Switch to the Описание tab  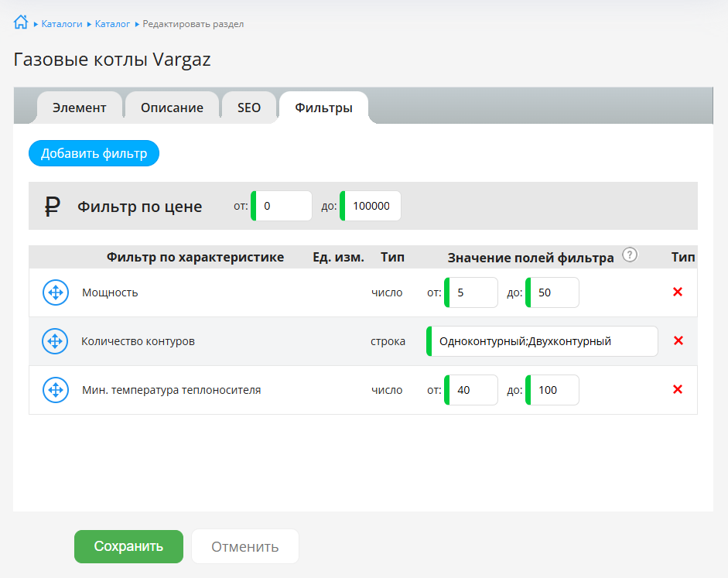point(172,108)
